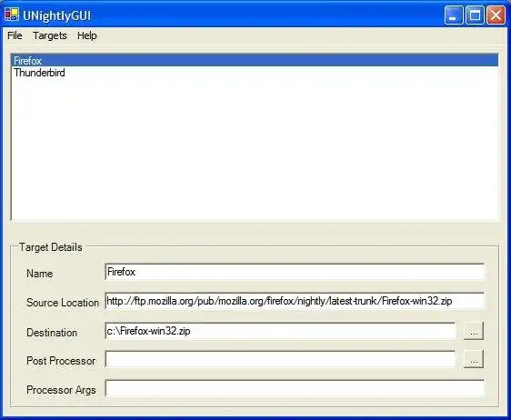The width and height of the screenshot is (511, 420).
Task: Click the Name label
Action: [x=39, y=274]
